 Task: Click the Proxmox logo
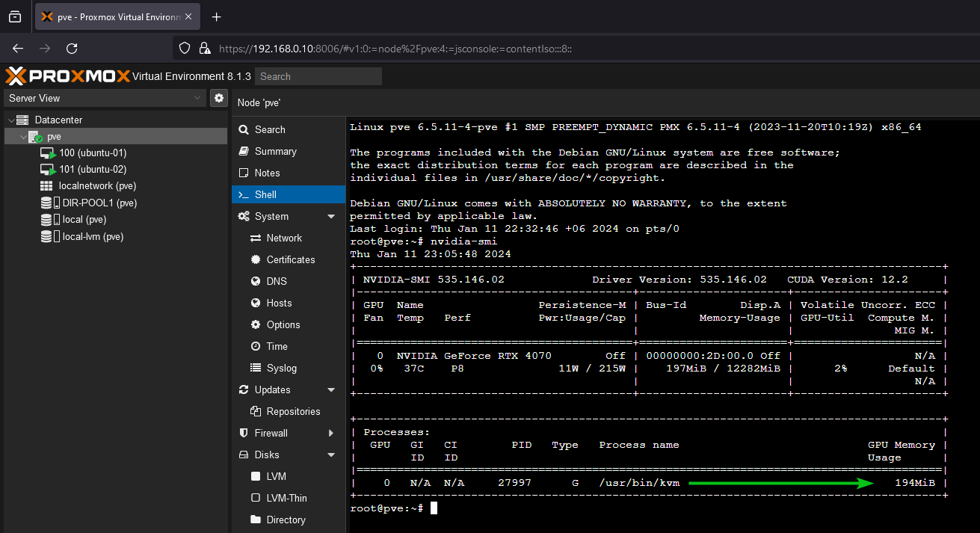[67, 76]
